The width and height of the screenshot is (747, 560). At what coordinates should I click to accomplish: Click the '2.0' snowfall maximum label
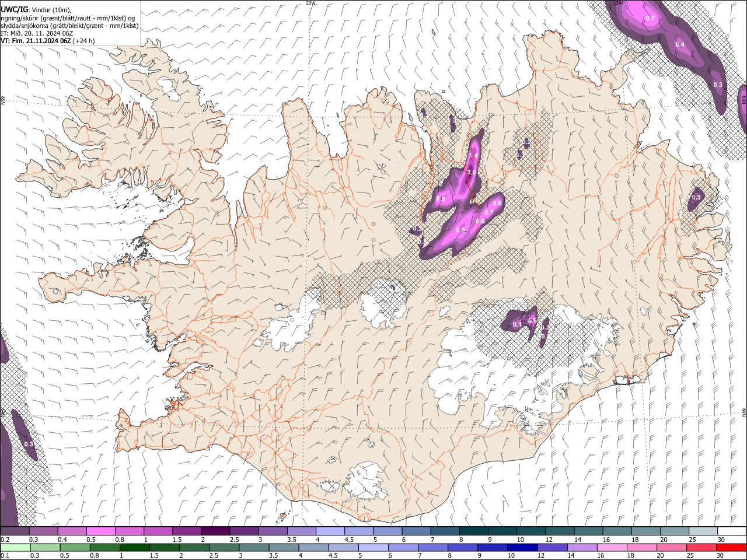point(472,173)
